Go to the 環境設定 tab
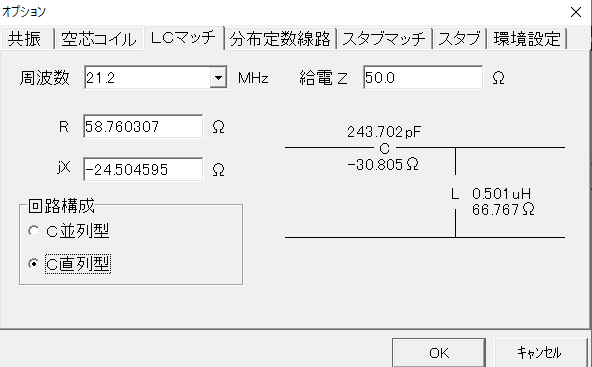592x367 pixels. click(x=527, y=39)
